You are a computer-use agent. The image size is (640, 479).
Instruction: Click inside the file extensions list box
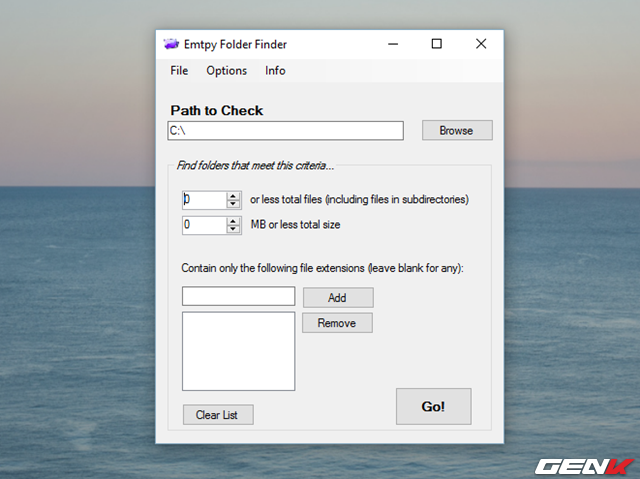point(238,351)
